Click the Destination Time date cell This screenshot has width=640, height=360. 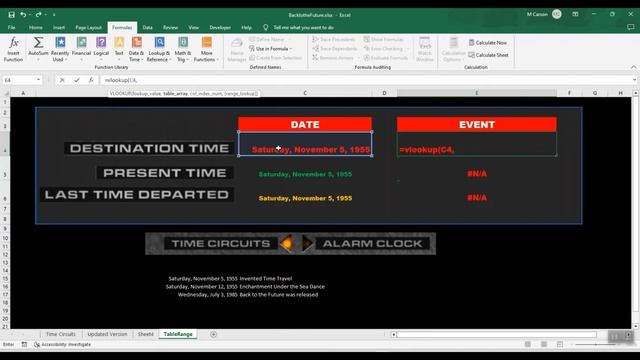[305, 144]
